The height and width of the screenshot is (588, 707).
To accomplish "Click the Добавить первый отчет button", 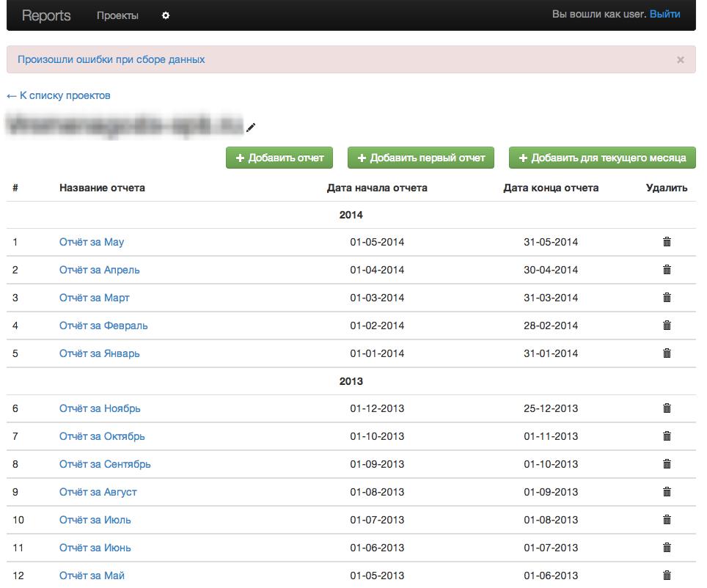I will tap(421, 158).
